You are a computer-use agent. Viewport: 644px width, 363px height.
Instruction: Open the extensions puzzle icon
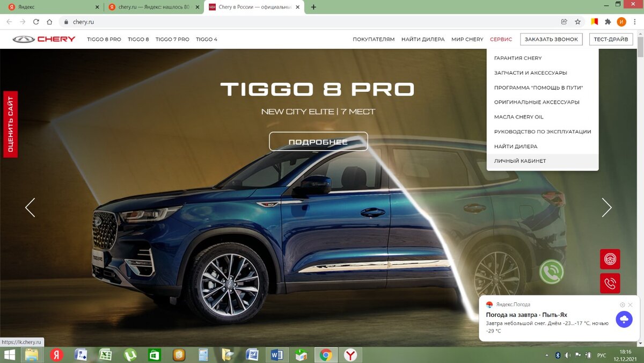(x=608, y=22)
